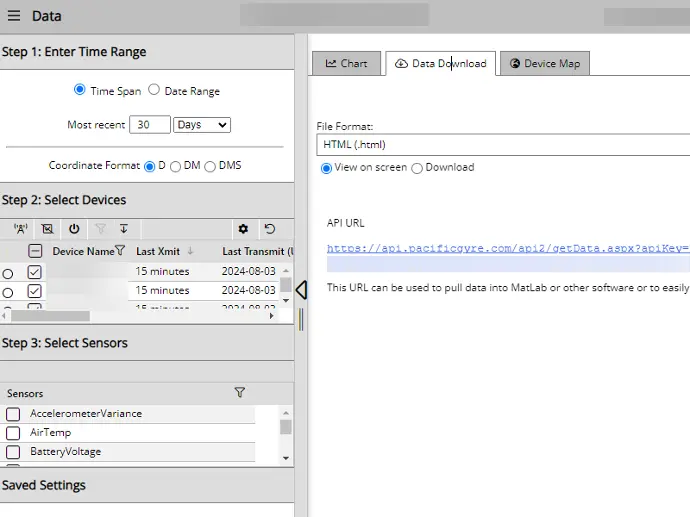Click the download arrow icon in the devices toolbar

(x=124, y=229)
